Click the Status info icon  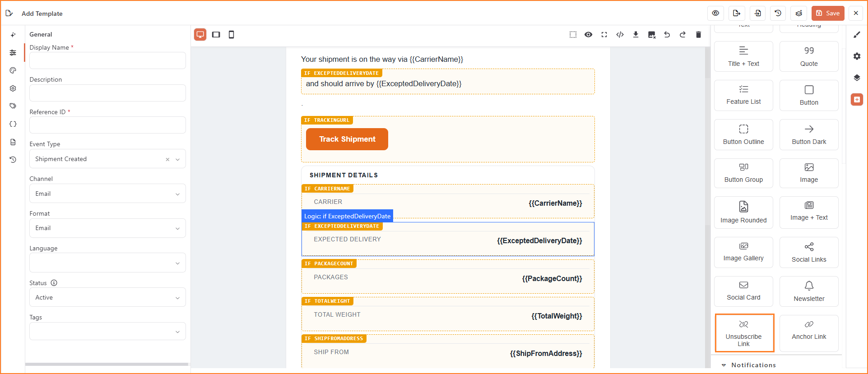[x=54, y=283]
